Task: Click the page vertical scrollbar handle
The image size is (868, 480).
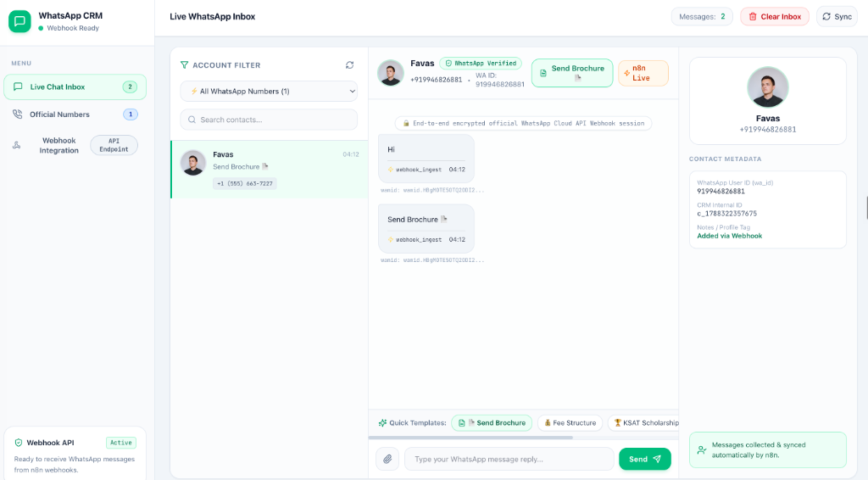Action: [866, 208]
